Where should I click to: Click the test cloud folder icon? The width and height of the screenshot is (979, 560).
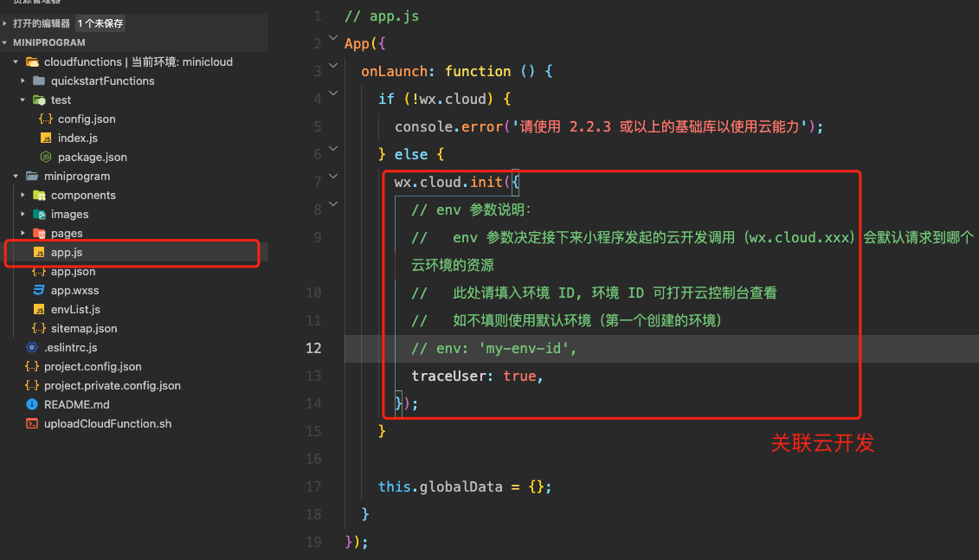pyautogui.click(x=39, y=100)
